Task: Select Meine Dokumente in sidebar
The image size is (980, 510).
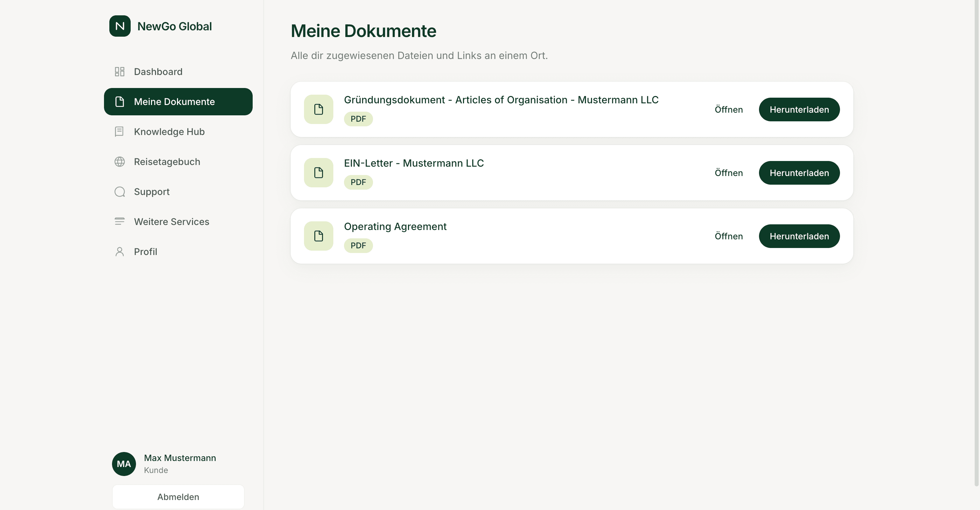Action: click(178, 102)
